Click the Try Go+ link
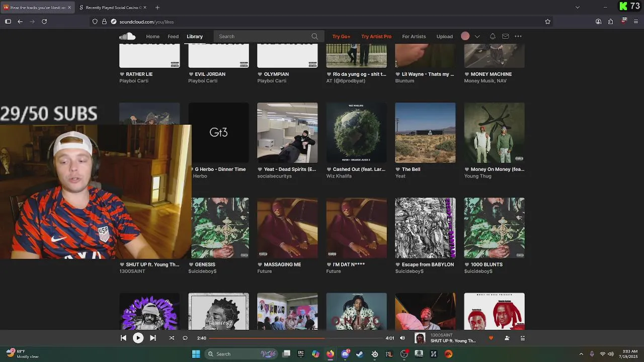 coord(341,36)
